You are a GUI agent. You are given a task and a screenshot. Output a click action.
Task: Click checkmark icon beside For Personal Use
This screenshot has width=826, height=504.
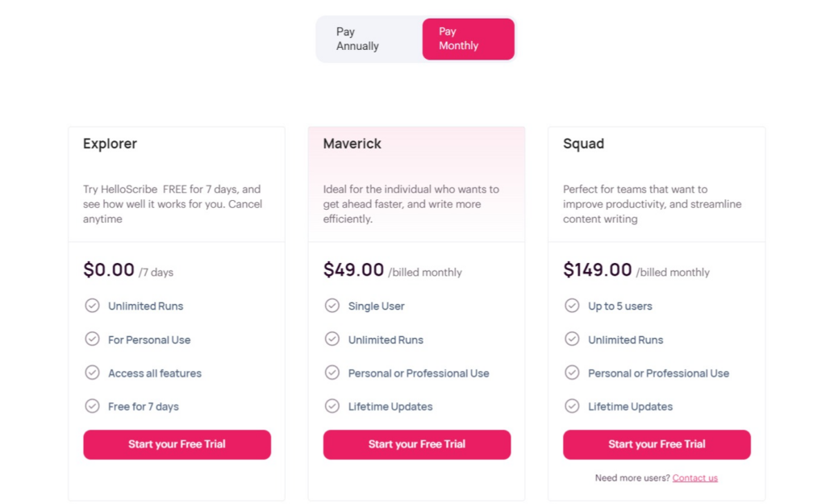[92, 339]
